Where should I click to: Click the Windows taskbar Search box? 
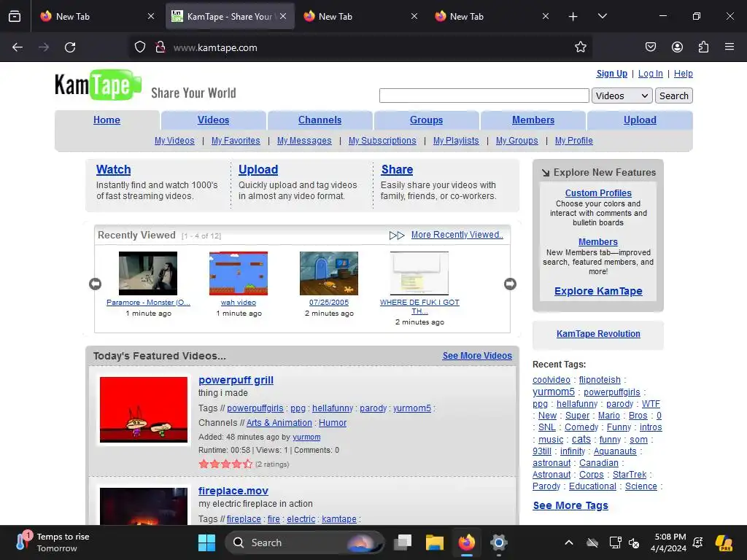point(305,542)
